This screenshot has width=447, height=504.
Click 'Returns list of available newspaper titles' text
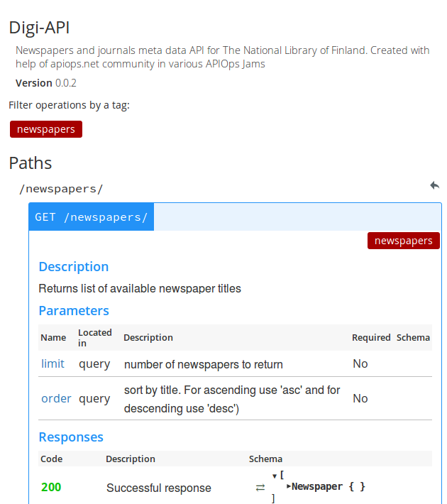click(x=140, y=289)
